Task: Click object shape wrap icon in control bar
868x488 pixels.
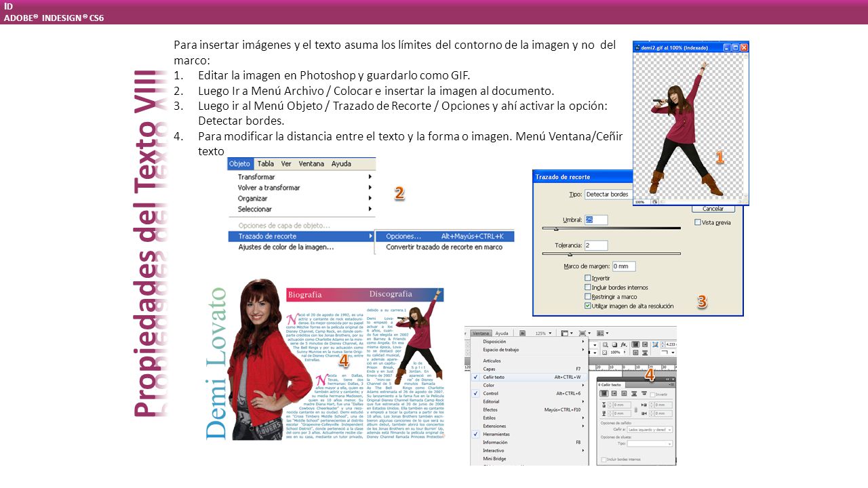Action: pos(635,352)
